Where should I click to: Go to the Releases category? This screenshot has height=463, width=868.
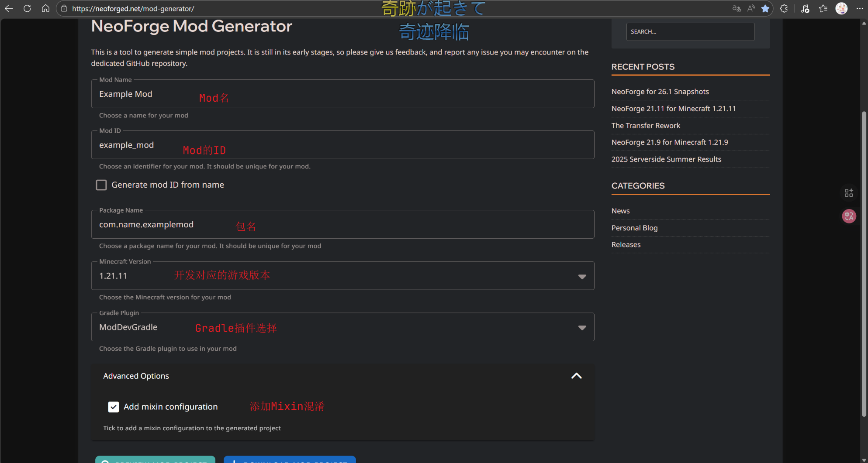pos(626,245)
